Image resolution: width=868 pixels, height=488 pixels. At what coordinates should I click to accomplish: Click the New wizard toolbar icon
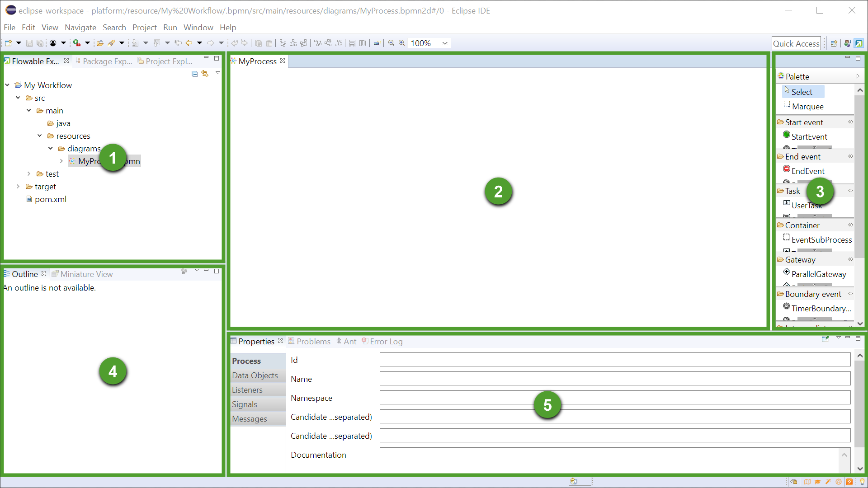pyautogui.click(x=9, y=43)
